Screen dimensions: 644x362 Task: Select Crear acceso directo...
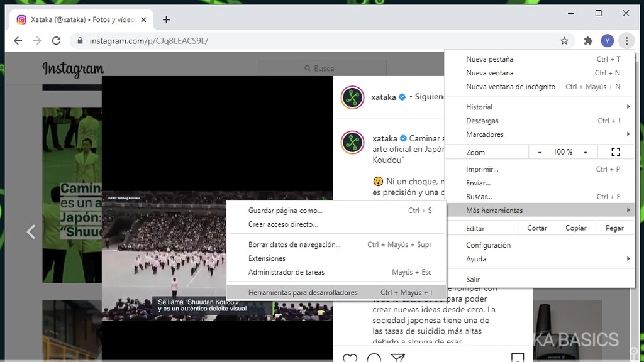tap(336, 224)
